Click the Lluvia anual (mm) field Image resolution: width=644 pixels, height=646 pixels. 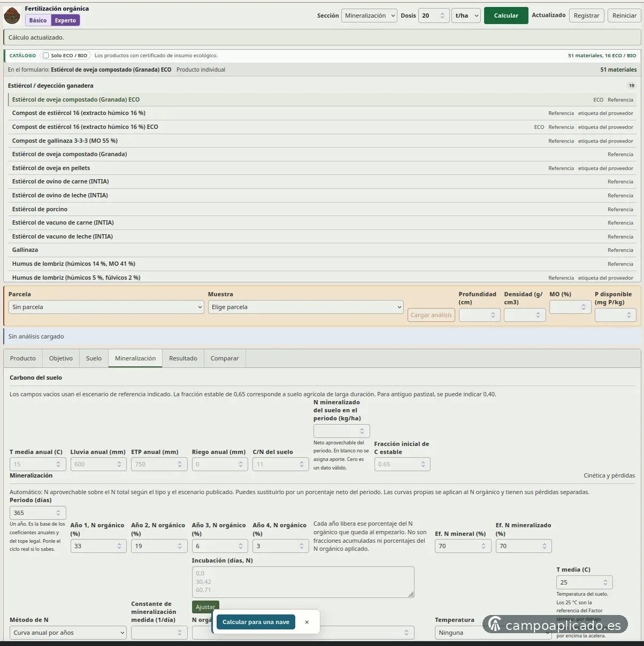(x=98, y=464)
